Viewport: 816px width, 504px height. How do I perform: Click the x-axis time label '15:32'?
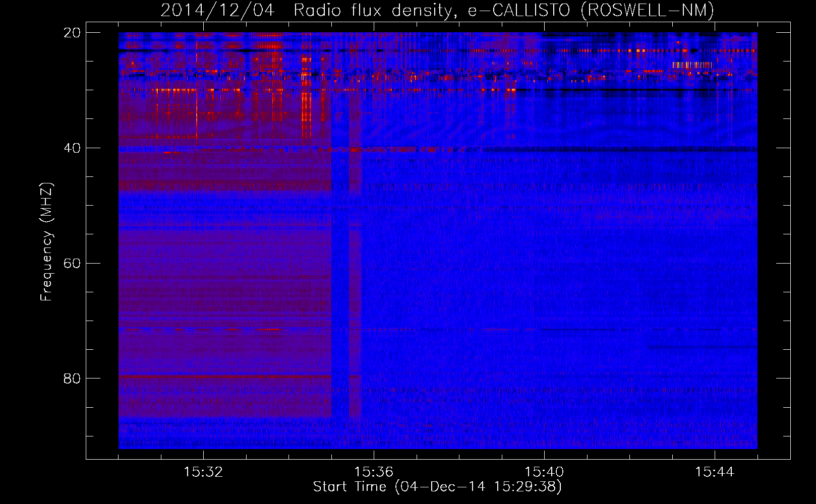(x=203, y=472)
